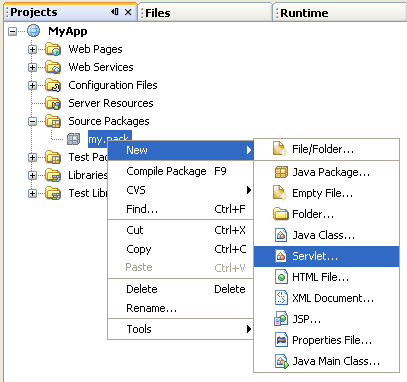Click the Folder icon in New submenu
The width and height of the screenshot is (407, 382).
pyautogui.click(x=281, y=214)
